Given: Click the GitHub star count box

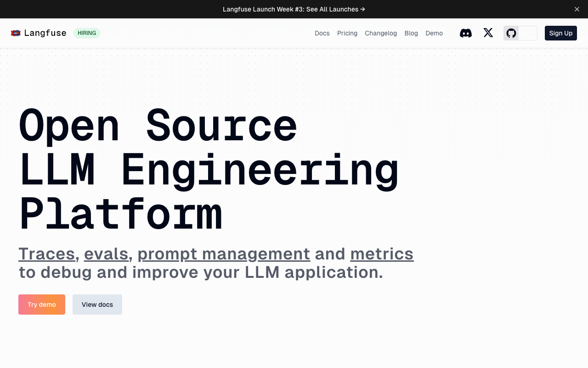Looking at the screenshot, I should [x=528, y=33].
